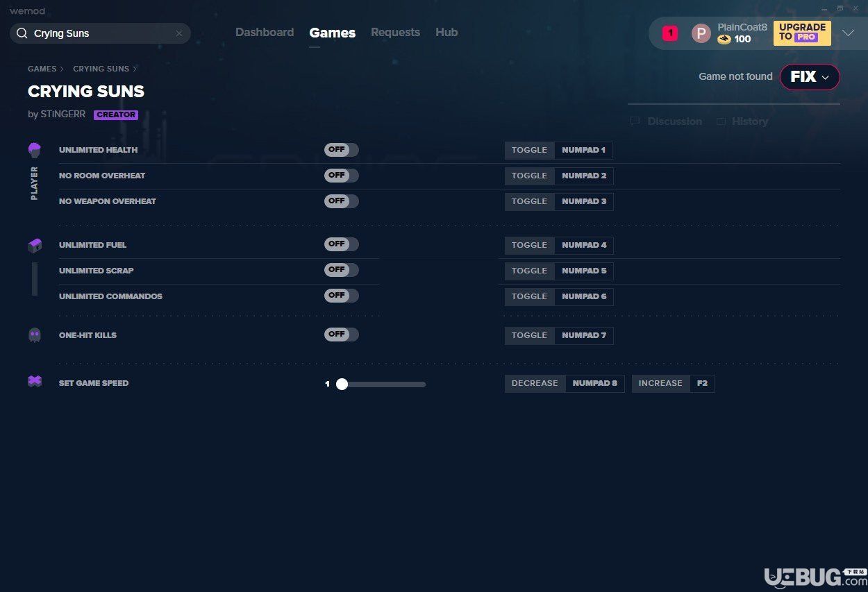Click the PlainCoat8 username

pyautogui.click(x=742, y=27)
